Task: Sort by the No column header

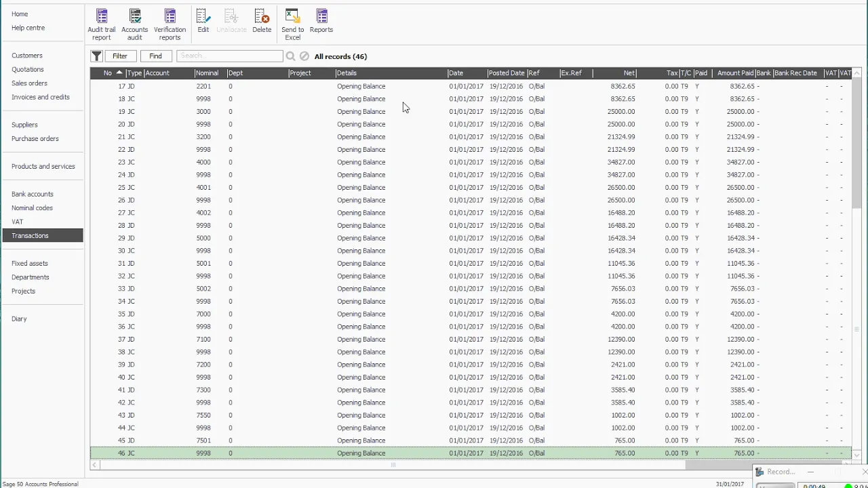Action: [x=108, y=73]
